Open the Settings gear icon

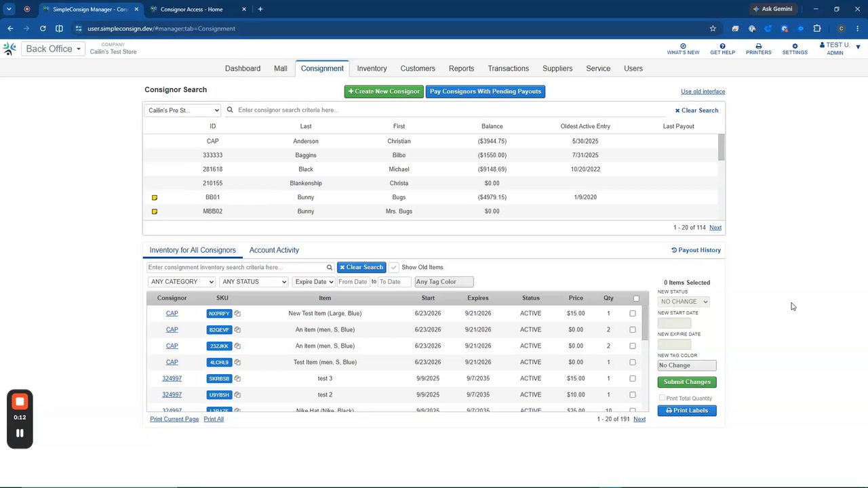[x=795, y=46]
